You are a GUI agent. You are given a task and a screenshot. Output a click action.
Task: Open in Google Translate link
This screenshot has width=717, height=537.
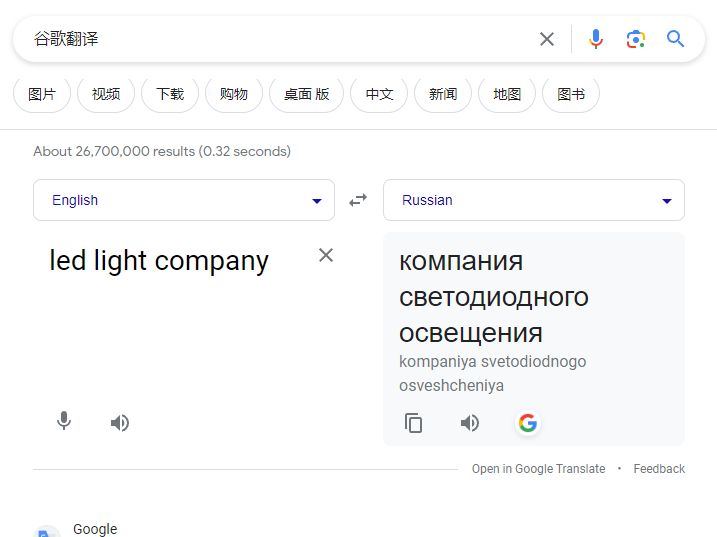coord(538,469)
